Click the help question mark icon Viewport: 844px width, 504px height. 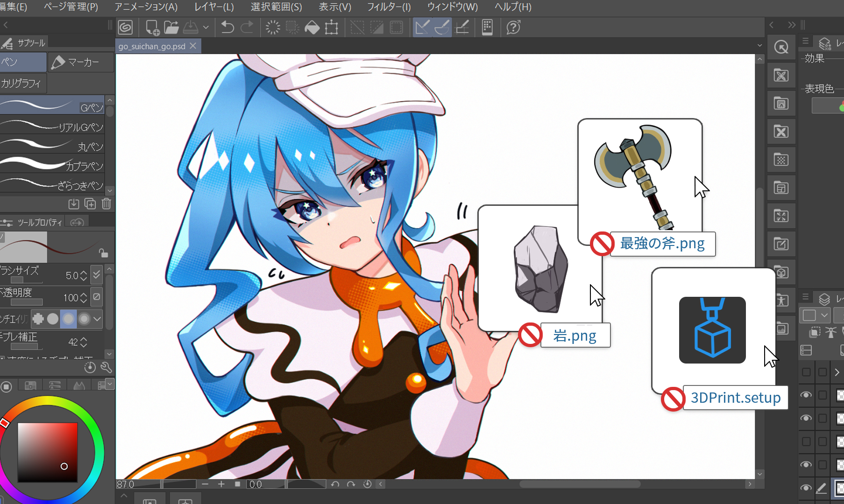(513, 28)
